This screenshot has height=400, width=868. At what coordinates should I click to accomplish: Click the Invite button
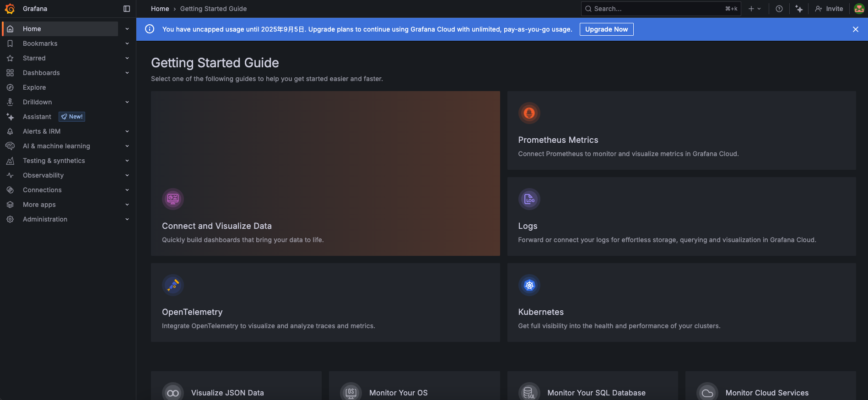click(829, 9)
